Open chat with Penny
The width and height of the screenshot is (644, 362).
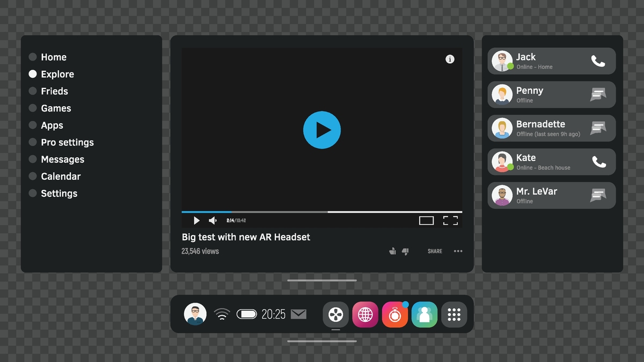[598, 95]
